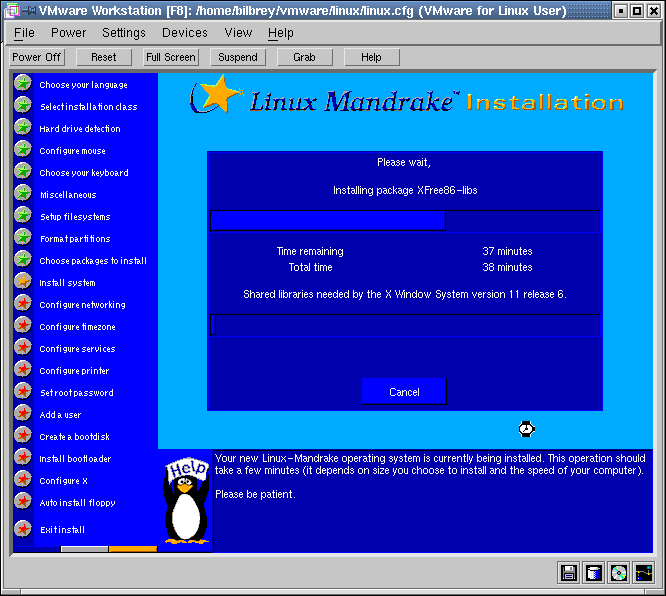Screen dimensions: 666x596
Task: Cancel the package installation
Action: (404, 392)
